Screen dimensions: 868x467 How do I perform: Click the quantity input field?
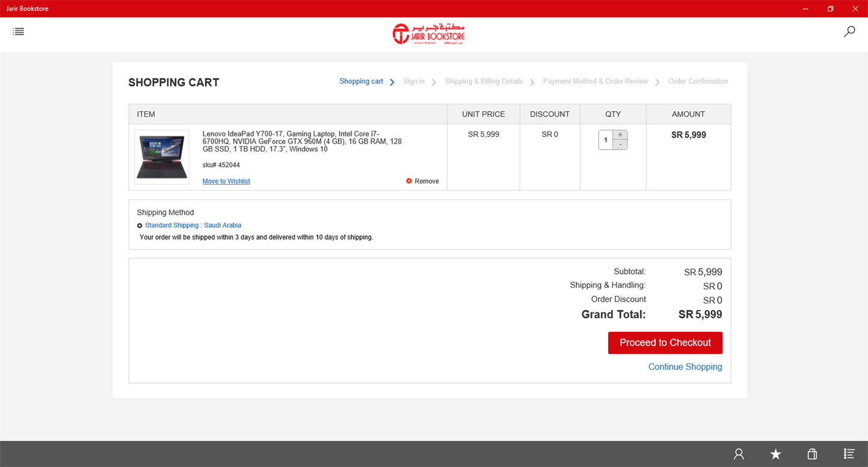point(606,140)
